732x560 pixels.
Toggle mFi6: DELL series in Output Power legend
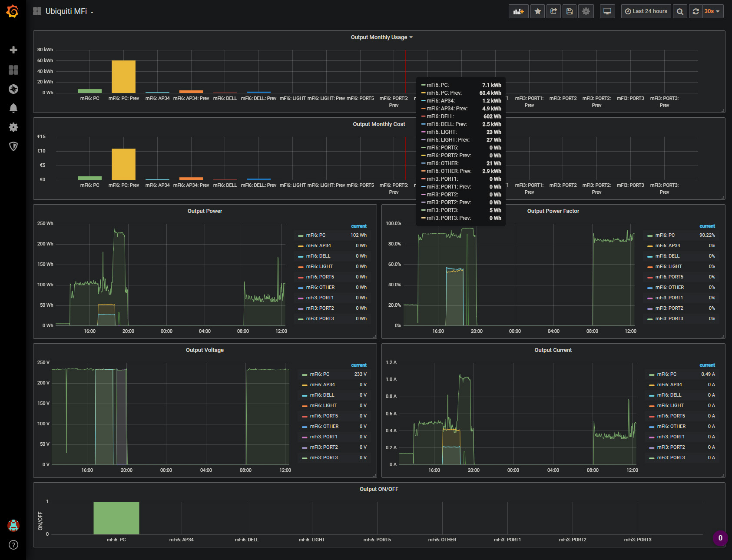(318, 256)
